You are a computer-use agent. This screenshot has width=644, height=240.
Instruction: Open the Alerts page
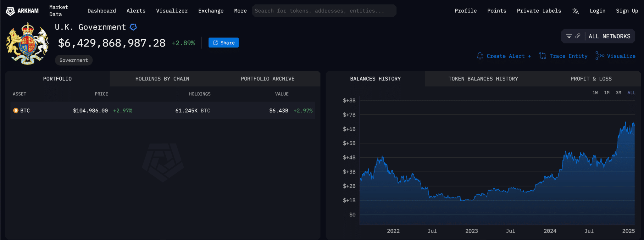136,11
